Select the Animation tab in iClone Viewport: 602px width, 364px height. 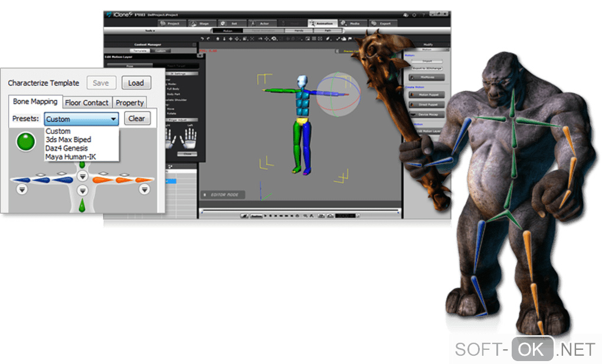click(323, 24)
